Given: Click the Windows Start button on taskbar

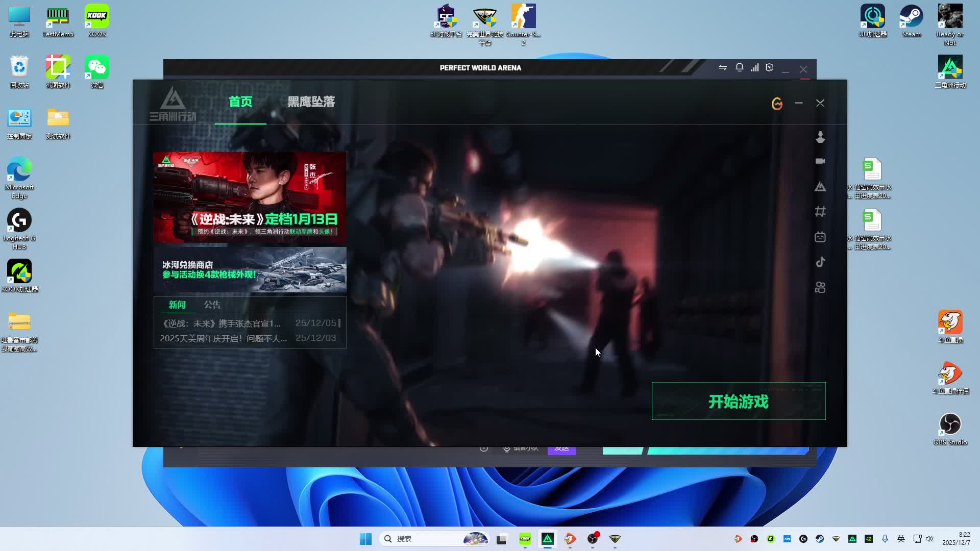Looking at the screenshot, I should (x=365, y=539).
